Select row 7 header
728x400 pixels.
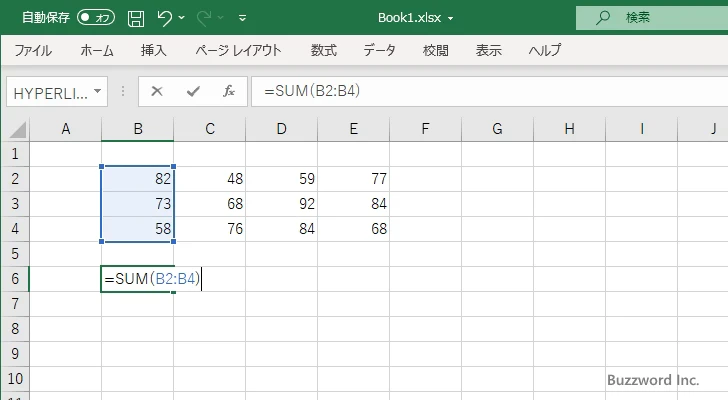(x=15, y=304)
